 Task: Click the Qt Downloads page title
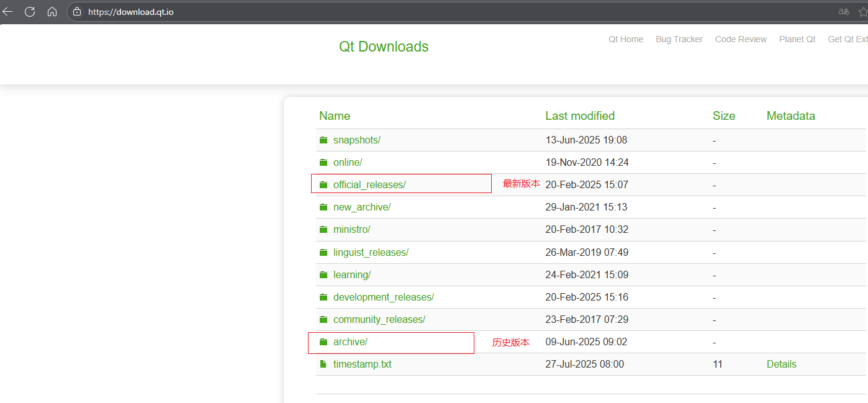point(384,47)
